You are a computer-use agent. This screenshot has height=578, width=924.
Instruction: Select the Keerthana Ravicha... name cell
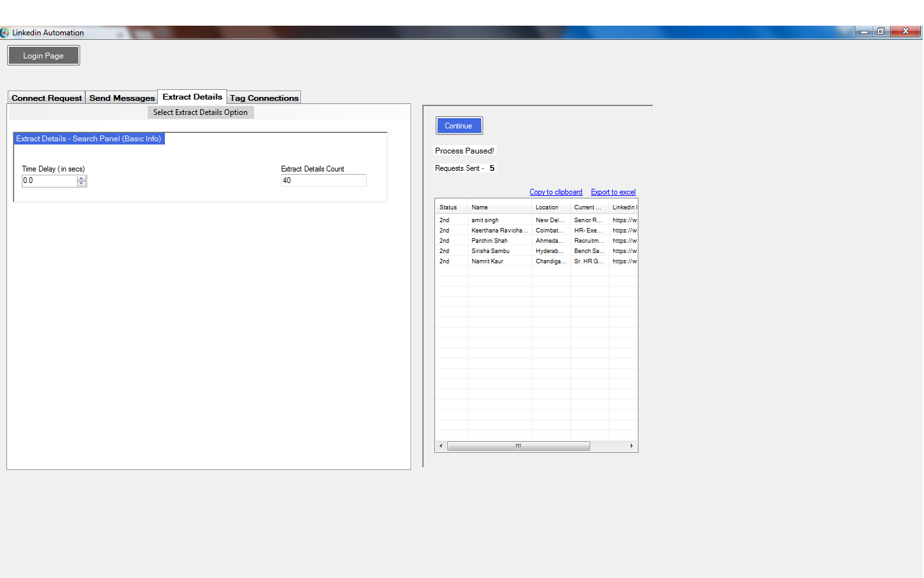point(500,231)
